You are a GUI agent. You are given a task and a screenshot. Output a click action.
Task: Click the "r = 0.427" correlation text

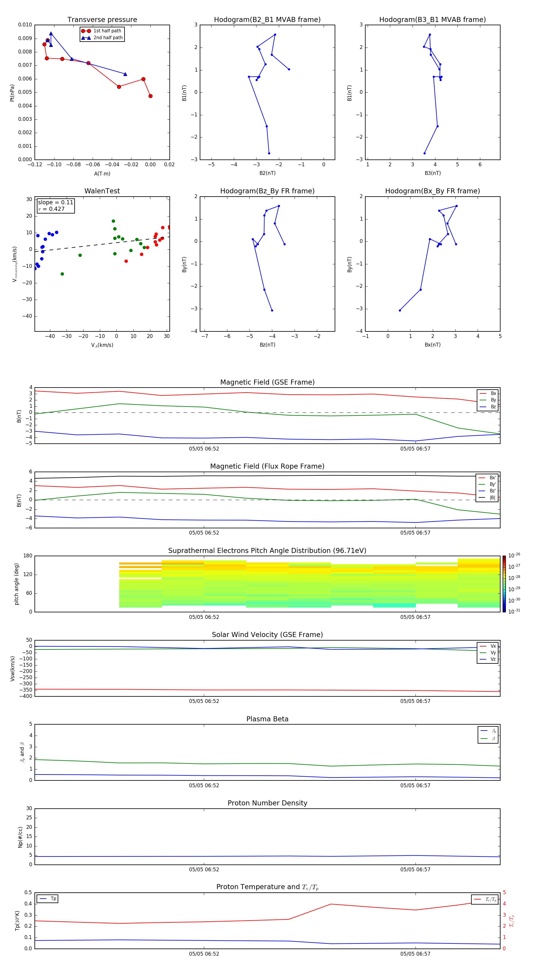pos(51,209)
